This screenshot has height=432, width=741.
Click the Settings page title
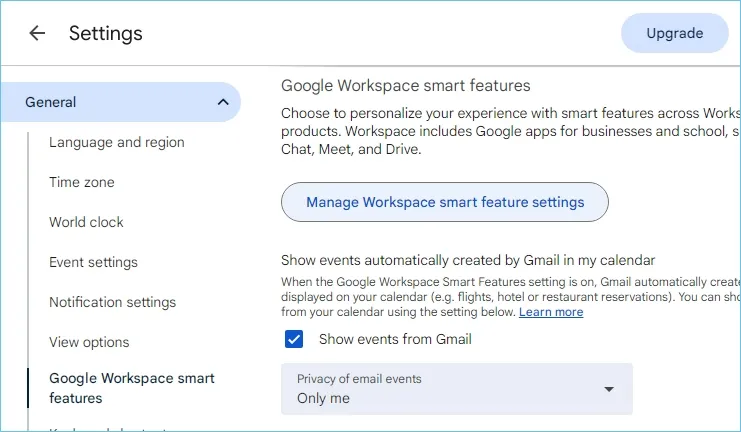click(105, 33)
